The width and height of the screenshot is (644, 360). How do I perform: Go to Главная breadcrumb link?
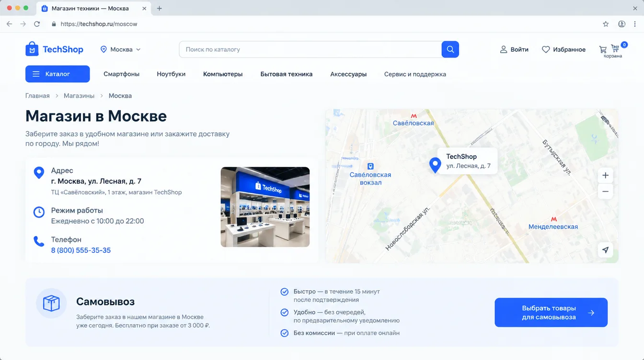[x=37, y=96]
